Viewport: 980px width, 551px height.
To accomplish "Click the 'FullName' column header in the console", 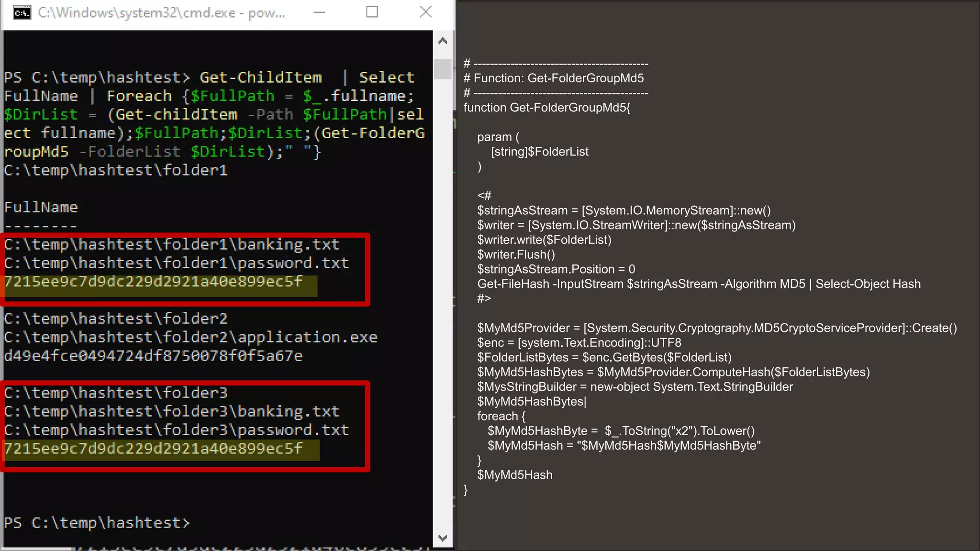I will point(41,208).
